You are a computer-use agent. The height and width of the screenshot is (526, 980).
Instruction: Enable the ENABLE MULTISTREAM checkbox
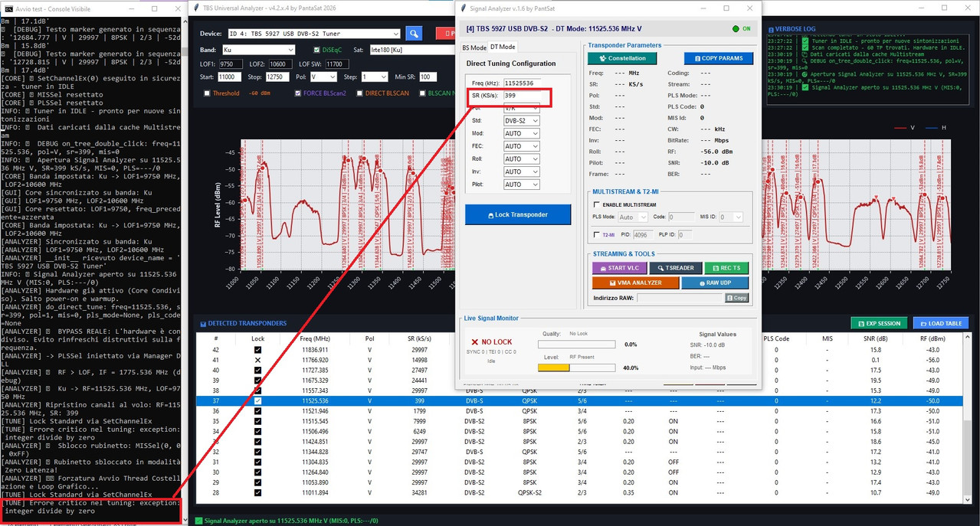coord(598,205)
